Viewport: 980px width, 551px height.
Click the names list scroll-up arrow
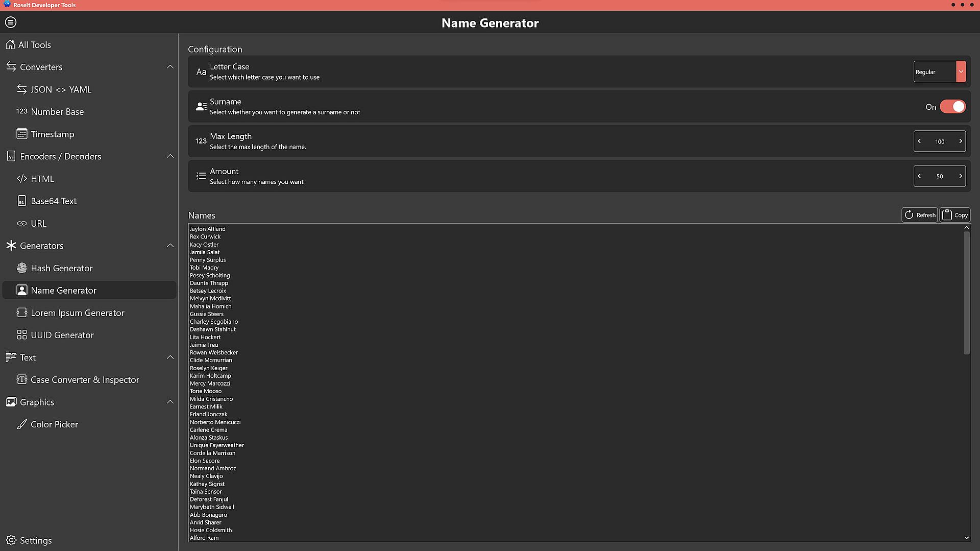(966, 228)
